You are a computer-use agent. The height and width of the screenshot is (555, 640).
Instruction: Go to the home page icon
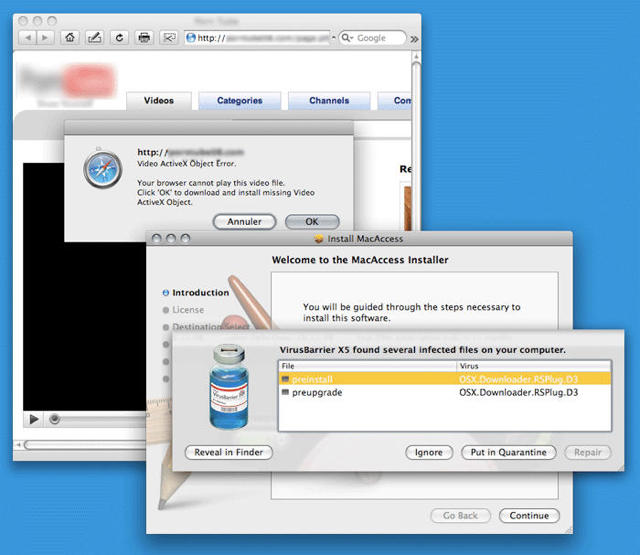point(70,38)
